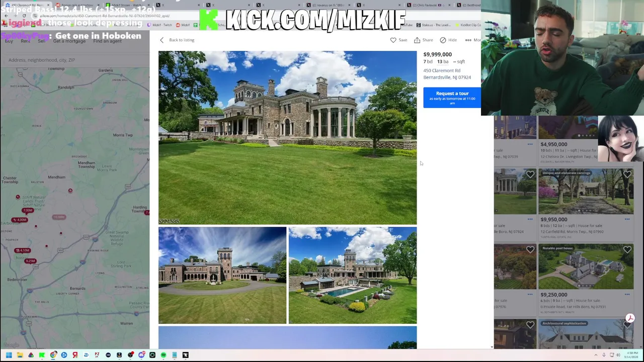
Task: Open Google Chrome from taskbar
Action: pyautogui.click(x=53, y=355)
